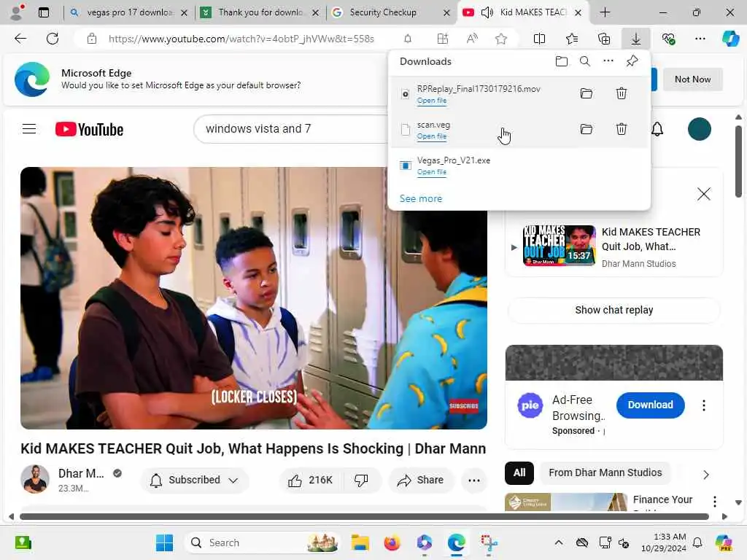The width and height of the screenshot is (747, 560).
Task: Open Pie ad options menu
Action: (704, 405)
